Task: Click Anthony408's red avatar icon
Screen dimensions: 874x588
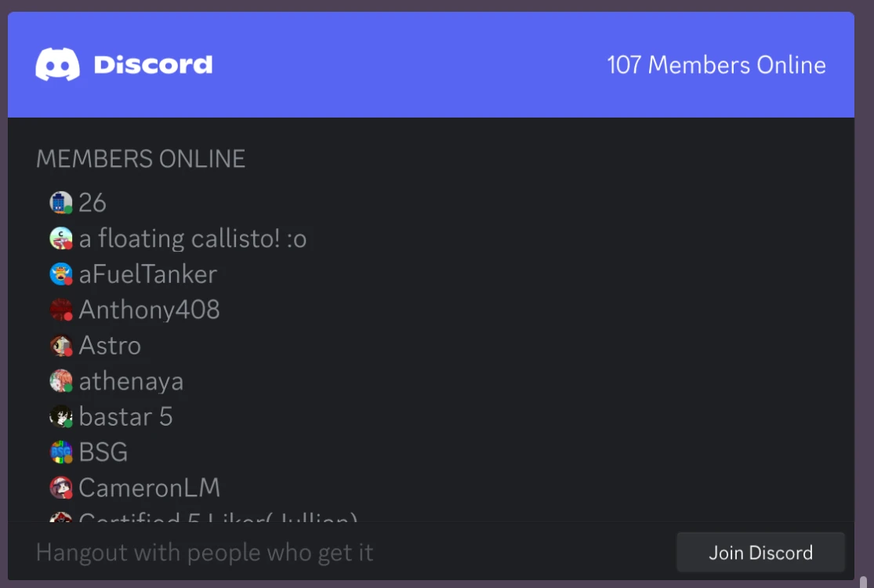Action: (62, 310)
